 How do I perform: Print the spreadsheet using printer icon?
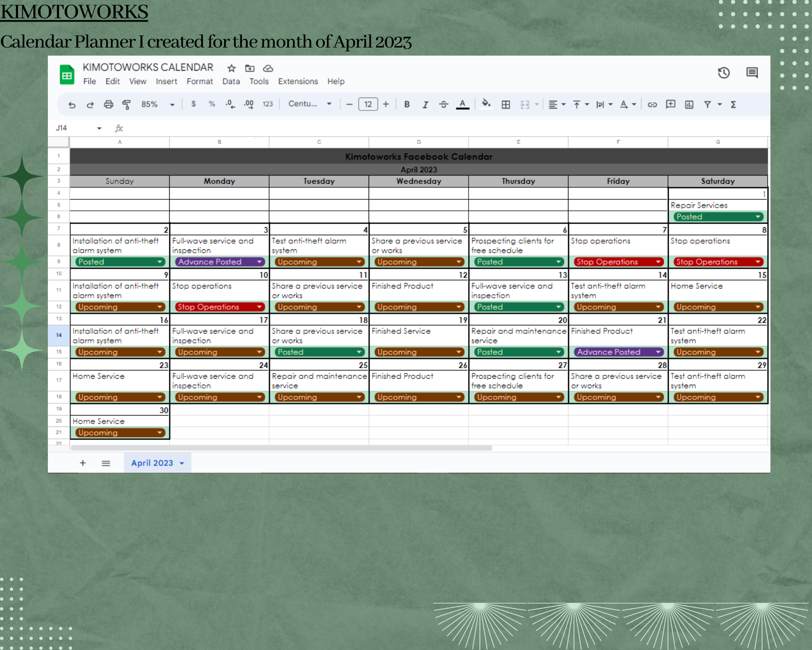click(108, 104)
